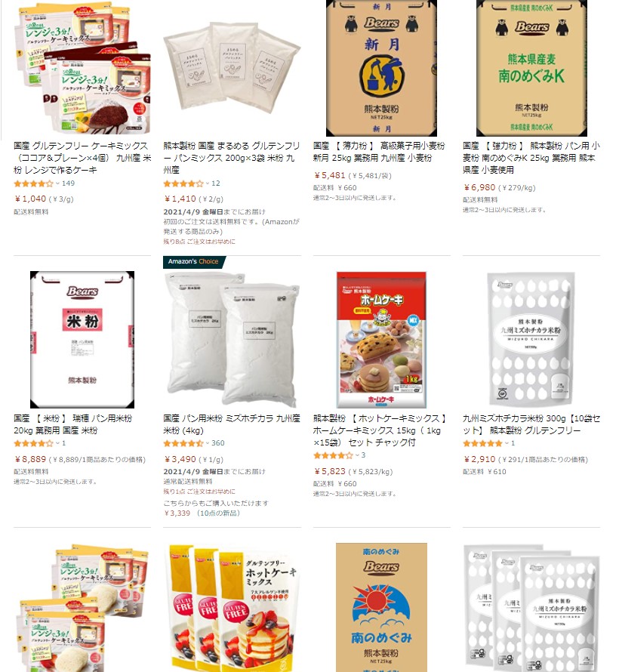Click the star rating of ホームケーキミックス 15kg

coord(333,455)
